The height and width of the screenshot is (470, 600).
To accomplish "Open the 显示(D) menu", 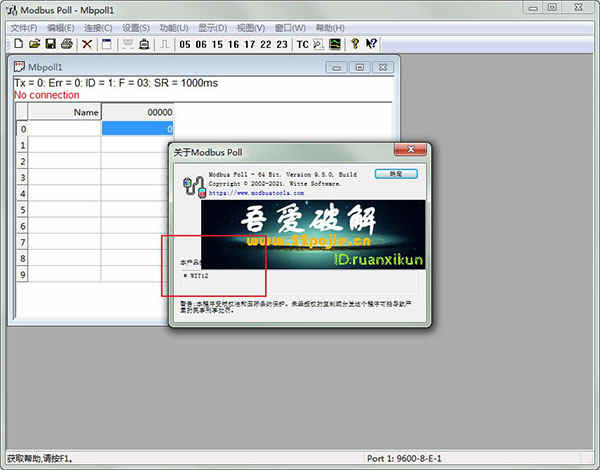I will [212, 28].
